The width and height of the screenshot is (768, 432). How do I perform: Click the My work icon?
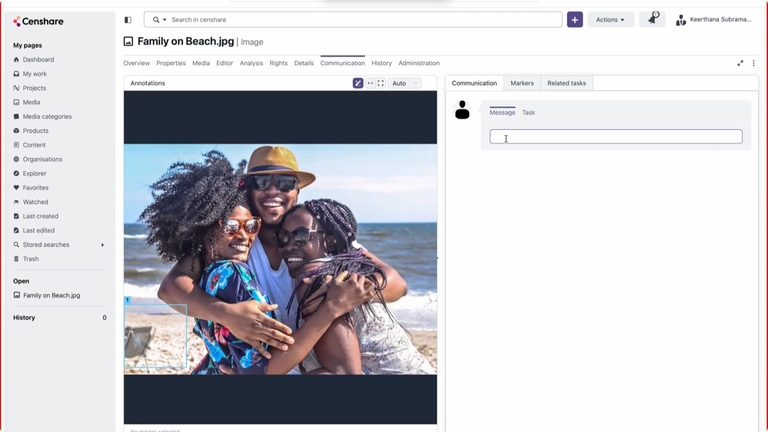(x=16, y=74)
